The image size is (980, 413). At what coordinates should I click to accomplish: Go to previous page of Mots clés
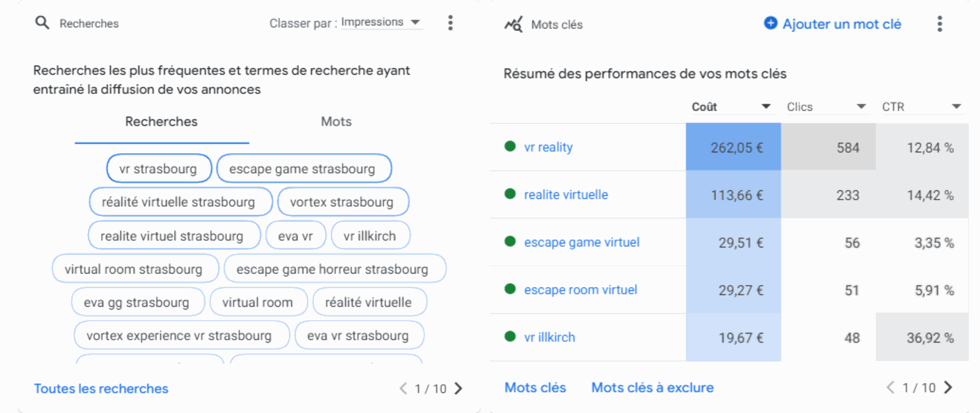click(x=891, y=388)
